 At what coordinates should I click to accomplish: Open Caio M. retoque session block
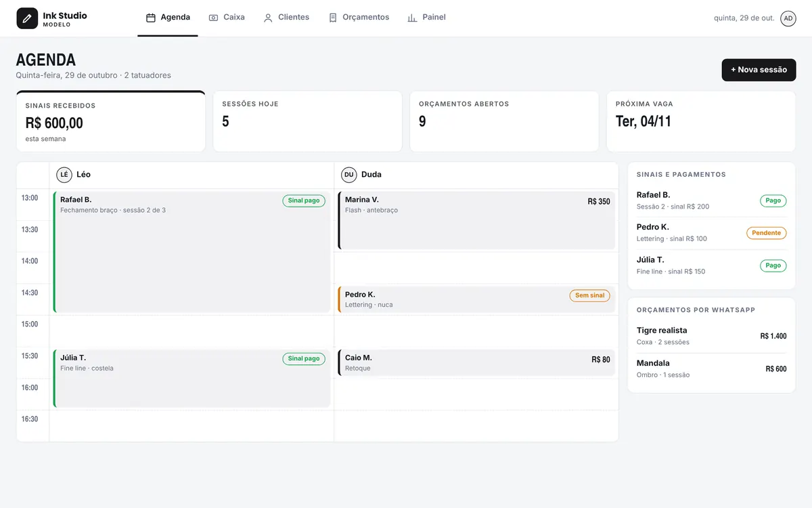[476, 362]
